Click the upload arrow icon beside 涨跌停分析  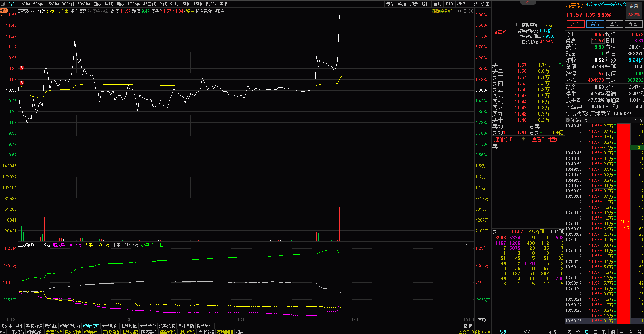point(459,11)
